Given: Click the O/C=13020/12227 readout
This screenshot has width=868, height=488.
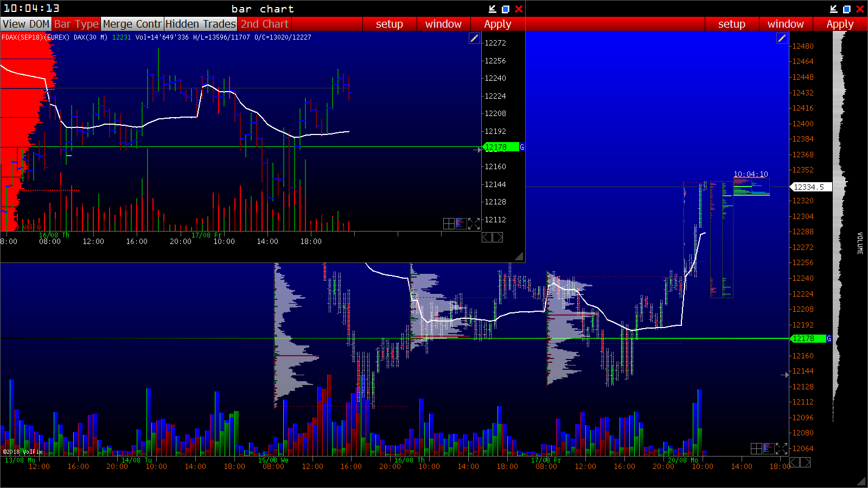Looking at the screenshot, I should 283,37.
